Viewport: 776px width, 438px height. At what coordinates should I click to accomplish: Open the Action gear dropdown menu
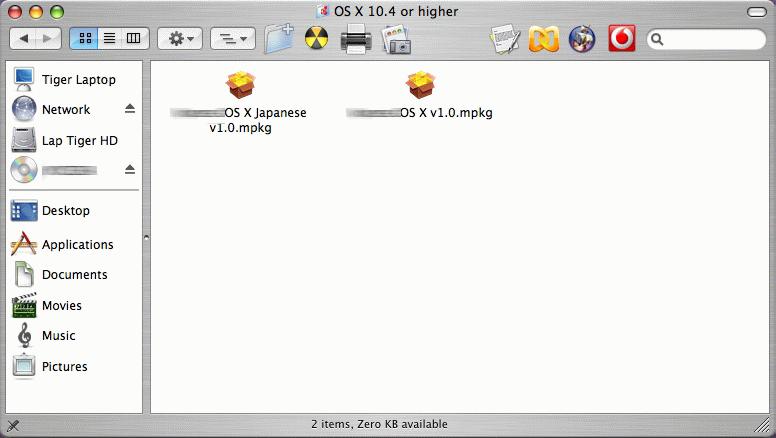click(x=180, y=39)
